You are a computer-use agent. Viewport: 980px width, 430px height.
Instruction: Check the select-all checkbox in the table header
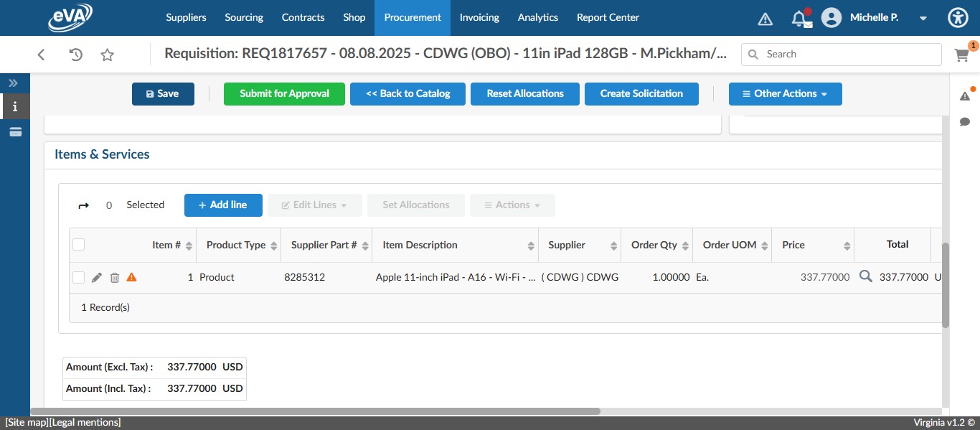78,244
